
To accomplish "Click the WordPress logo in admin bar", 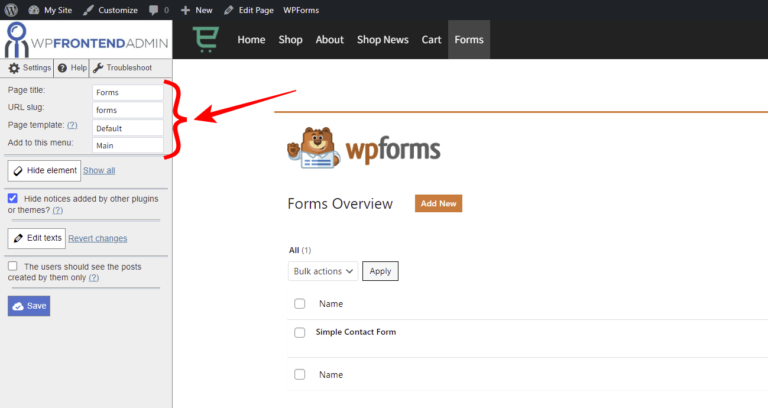I will point(11,10).
